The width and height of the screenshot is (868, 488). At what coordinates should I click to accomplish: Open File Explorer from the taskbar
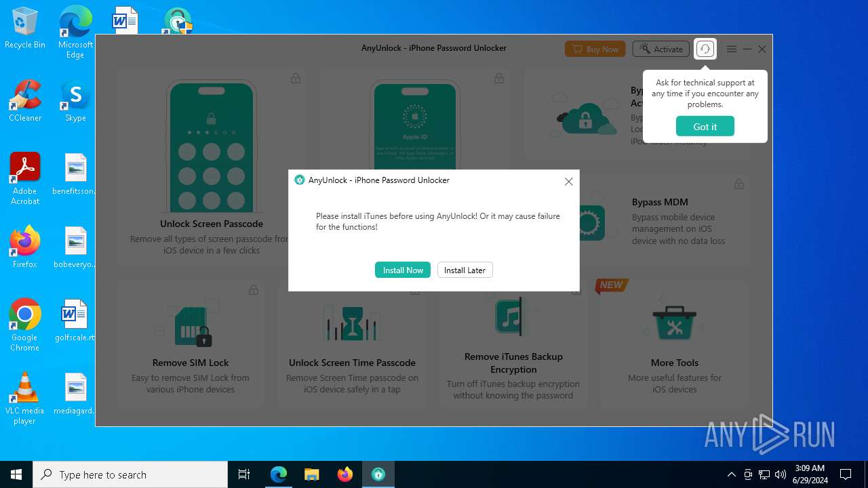pyautogui.click(x=311, y=474)
